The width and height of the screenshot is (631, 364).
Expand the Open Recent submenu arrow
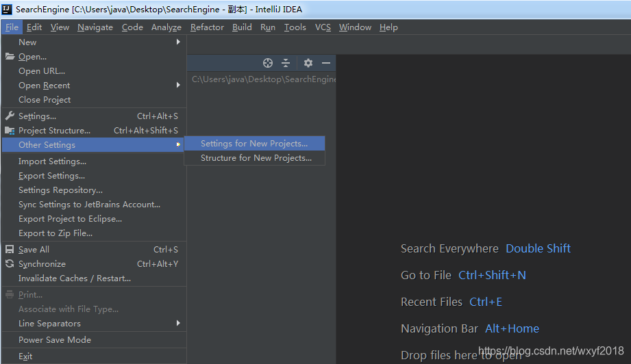click(x=178, y=85)
